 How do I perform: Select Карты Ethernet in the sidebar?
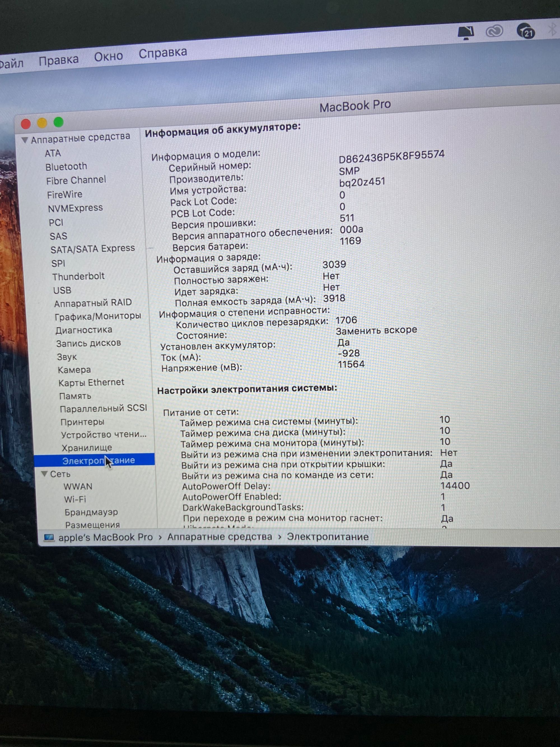point(91,383)
